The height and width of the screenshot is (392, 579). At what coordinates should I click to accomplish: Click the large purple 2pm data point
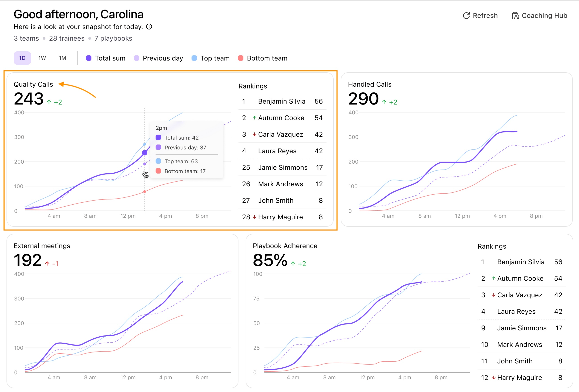145,153
